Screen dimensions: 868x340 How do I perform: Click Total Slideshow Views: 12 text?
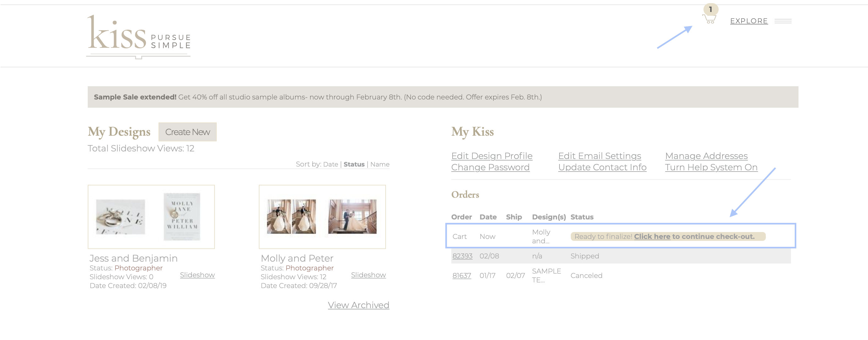click(x=141, y=148)
